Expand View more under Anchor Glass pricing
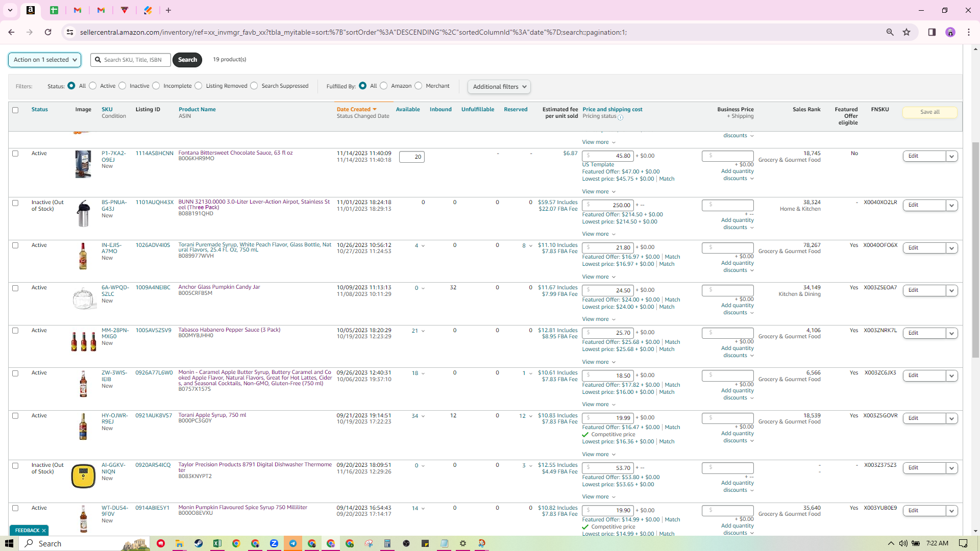The height and width of the screenshot is (551, 980). click(x=599, y=319)
